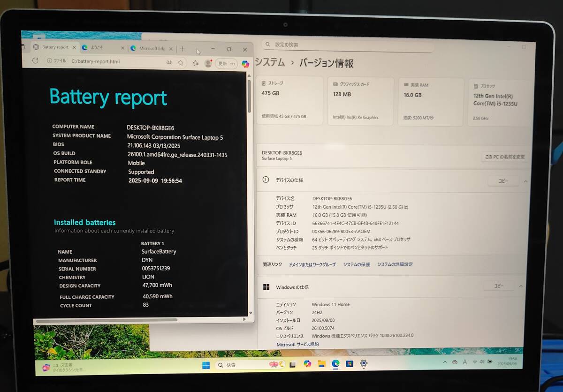Image resolution: width=563 pixels, height=392 pixels.
Task: Open ドメインまたはワークグループ link
Action: pos(312,264)
